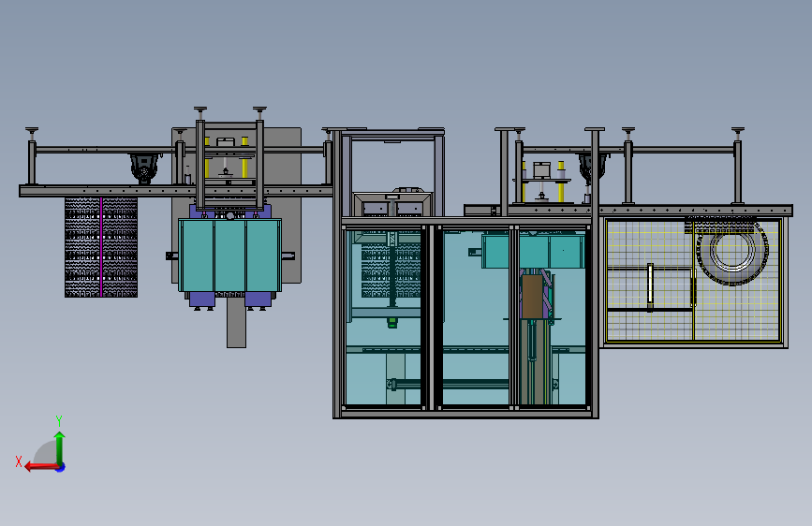Click the green Y axis arrow of the triad
Screen dimensions: 812x526
pos(60,447)
